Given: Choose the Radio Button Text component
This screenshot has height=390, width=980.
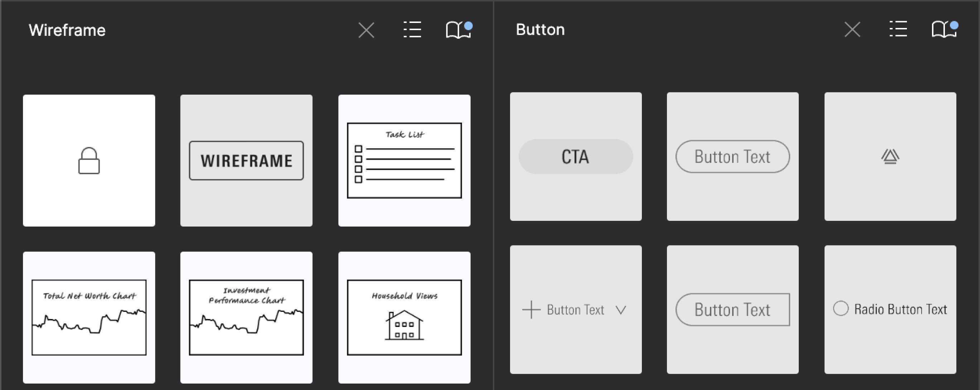Looking at the screenshot, I should 890,310.
